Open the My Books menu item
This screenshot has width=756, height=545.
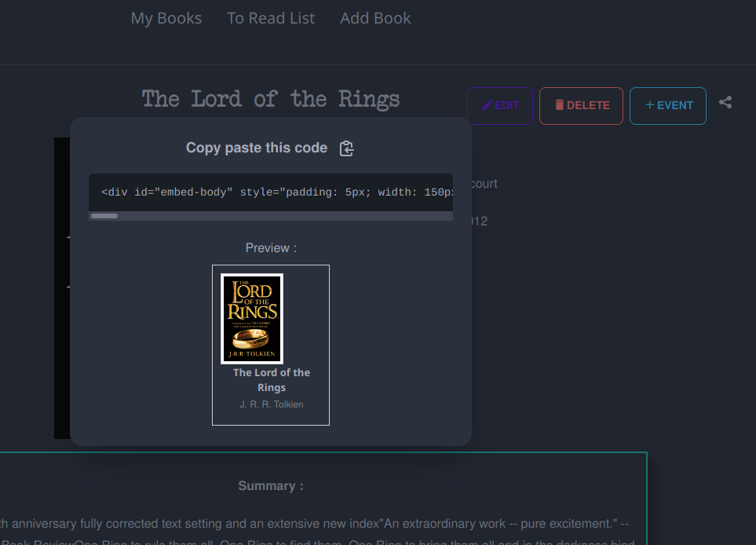click(x=166, y=18)
